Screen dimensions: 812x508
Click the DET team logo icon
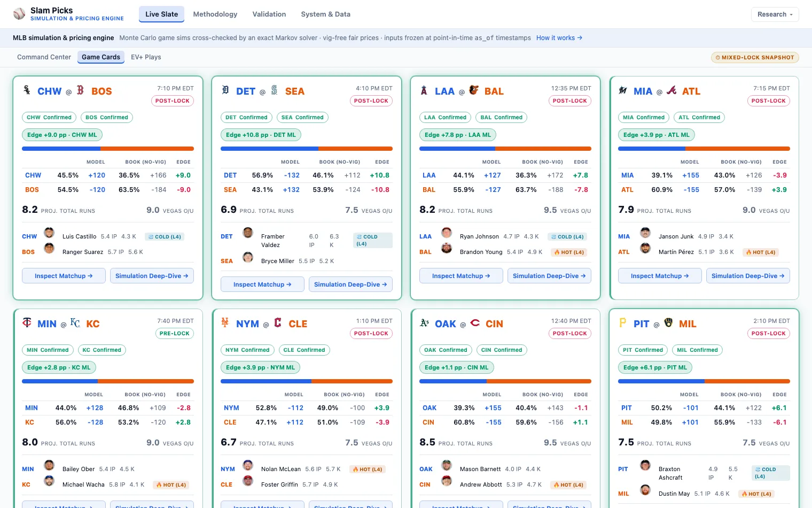point(225,90)
